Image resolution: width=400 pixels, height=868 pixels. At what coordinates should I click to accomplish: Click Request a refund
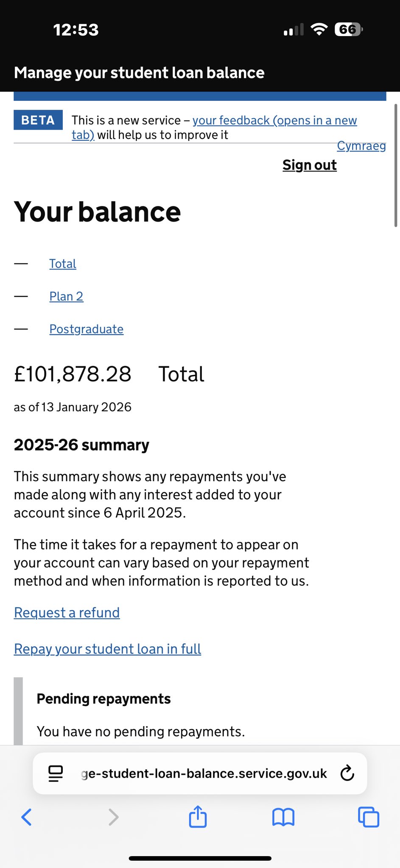pos(67,612)
